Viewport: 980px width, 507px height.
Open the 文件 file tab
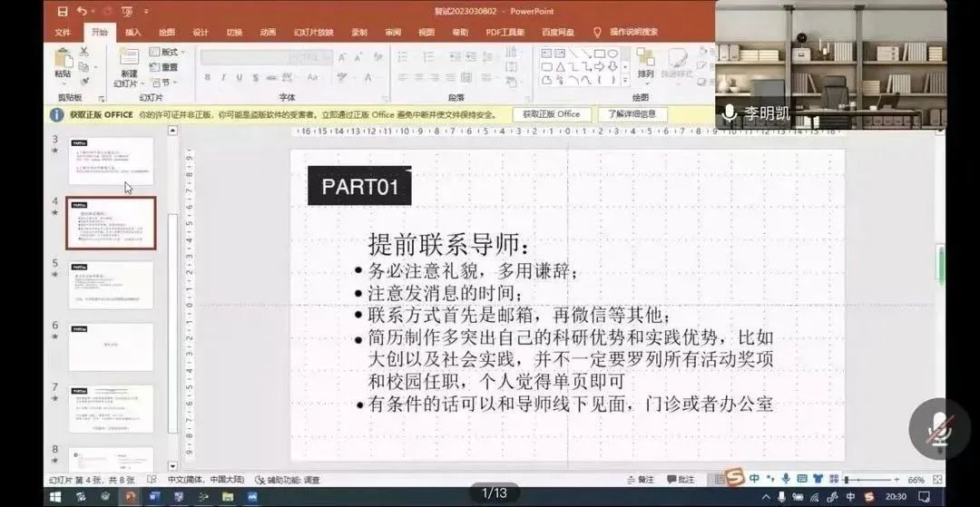coord(63,33)
